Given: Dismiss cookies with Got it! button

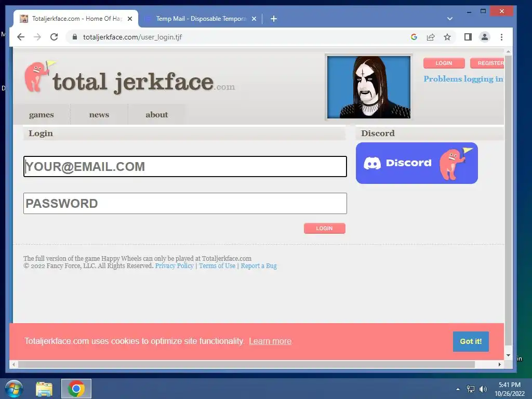Looking at the screenshot, I should point(471,341).
